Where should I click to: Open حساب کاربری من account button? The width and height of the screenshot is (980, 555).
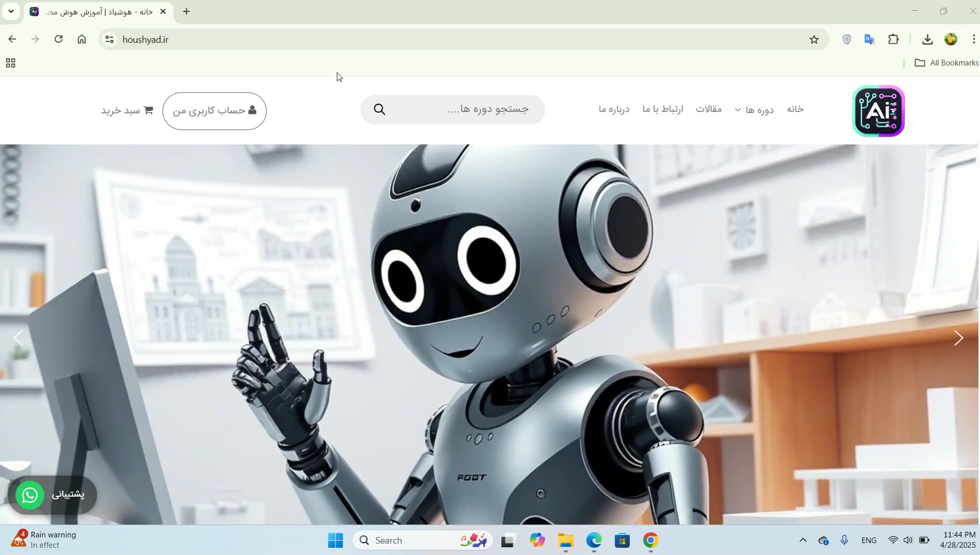215,111
